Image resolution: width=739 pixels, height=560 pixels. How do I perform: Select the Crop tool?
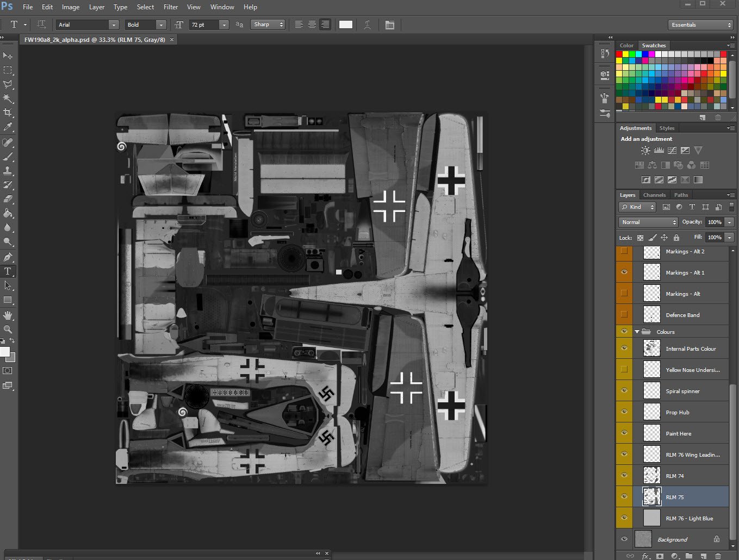(8, 113)
